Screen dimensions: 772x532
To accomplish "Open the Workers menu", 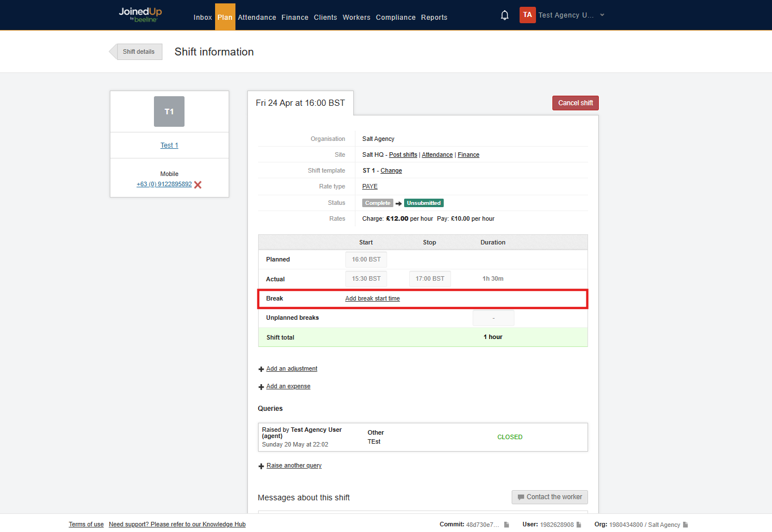I will click(357, 18).
